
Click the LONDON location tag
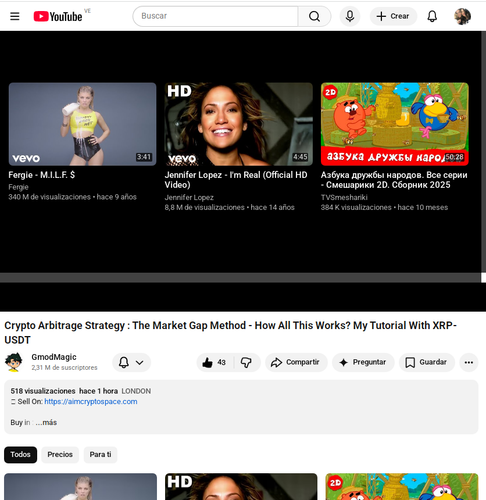136,391
